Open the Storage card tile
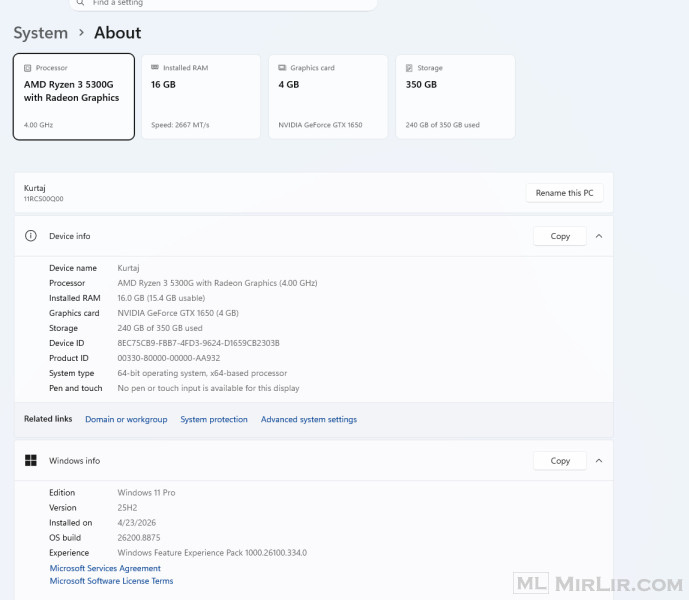689x600 pixels. tap(455, 97)
